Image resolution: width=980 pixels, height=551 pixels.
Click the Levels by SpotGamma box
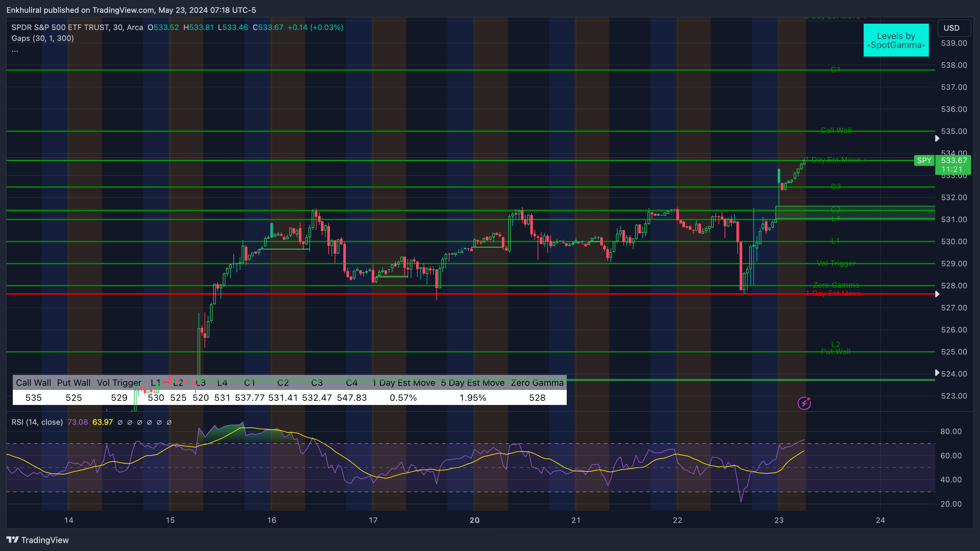pyautogui.click(x=896, y=40)
